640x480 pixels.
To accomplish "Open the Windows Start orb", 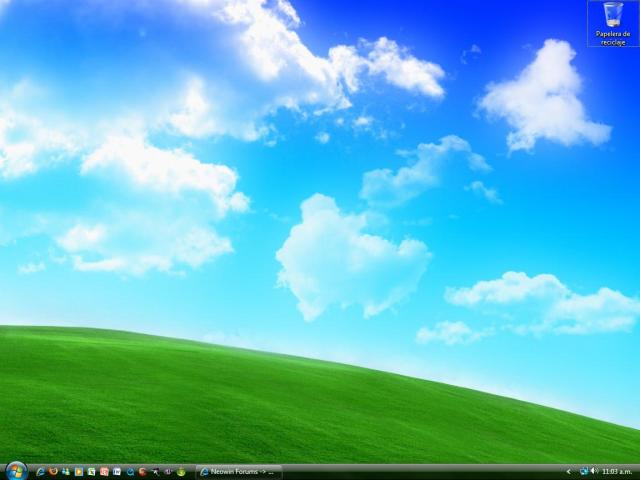I will (x=16, y=471).
